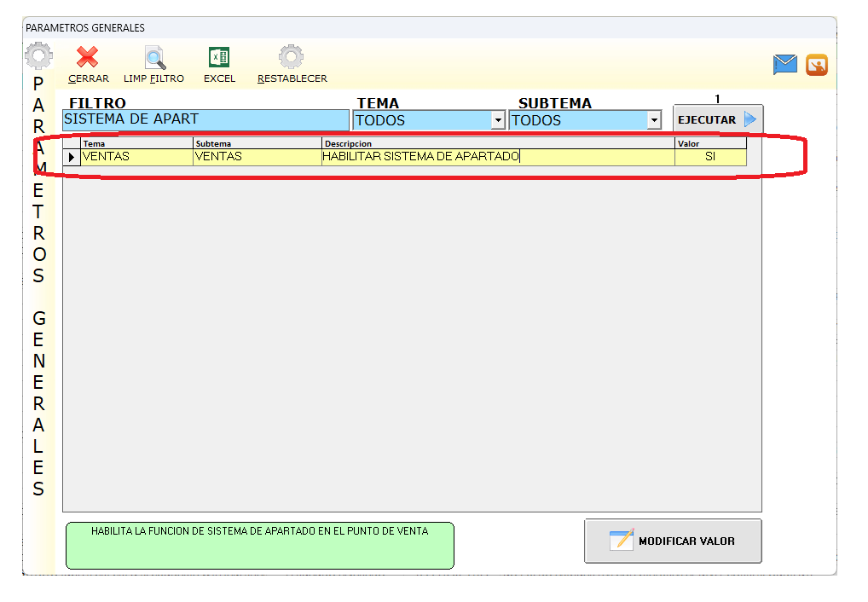Click the Valor column header
Viewport: 868px width, 602px height.
[709, 143]
